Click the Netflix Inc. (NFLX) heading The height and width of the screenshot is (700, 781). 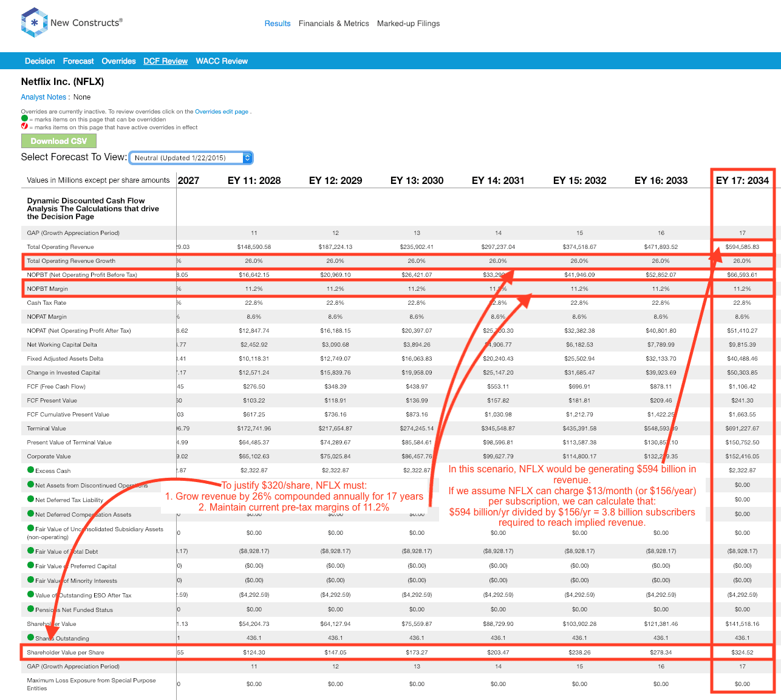pyautogui.click(x=63, y=81)
